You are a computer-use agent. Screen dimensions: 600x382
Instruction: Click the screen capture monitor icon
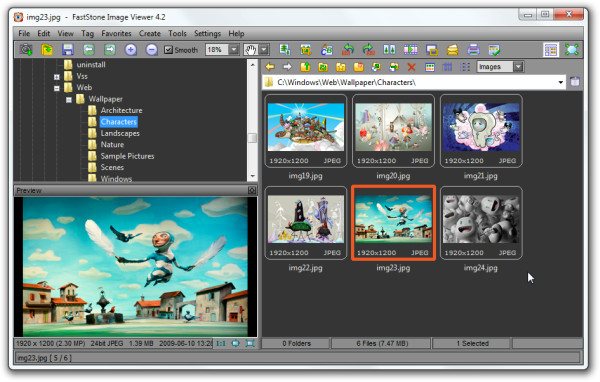432,50
